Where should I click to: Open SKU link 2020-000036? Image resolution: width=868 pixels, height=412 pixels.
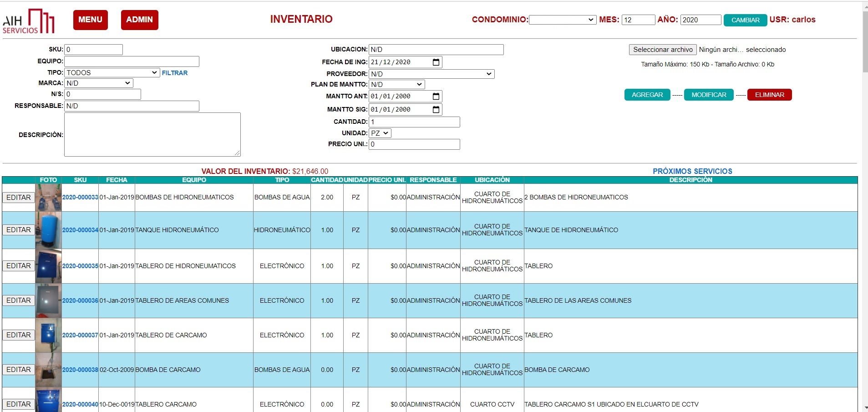(80, 300)
